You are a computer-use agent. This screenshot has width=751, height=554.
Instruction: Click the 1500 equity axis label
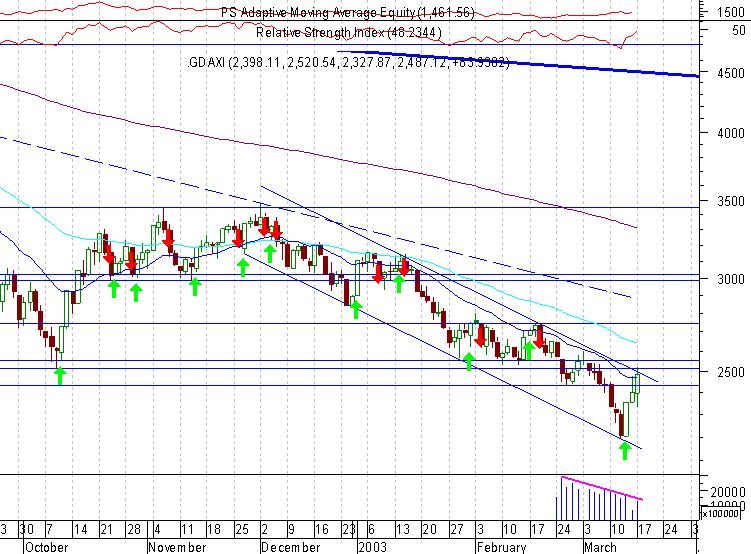tap(731, 13)
